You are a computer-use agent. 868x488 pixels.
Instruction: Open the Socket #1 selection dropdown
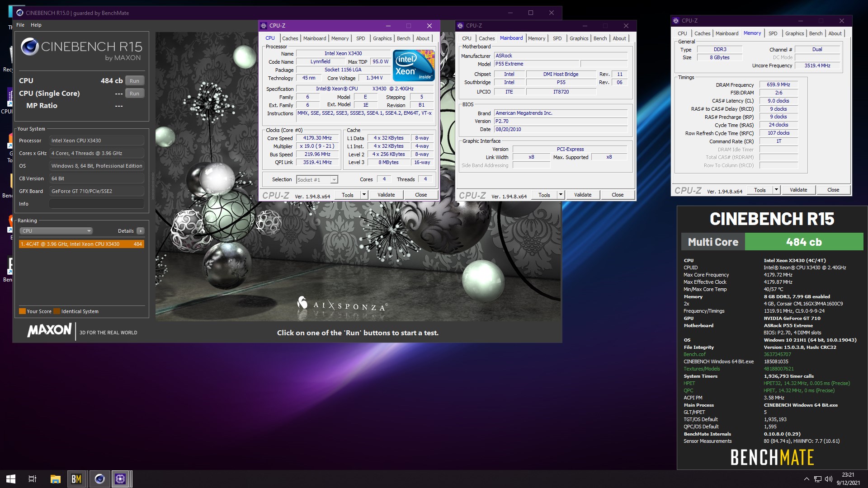[x=317, y=179]
